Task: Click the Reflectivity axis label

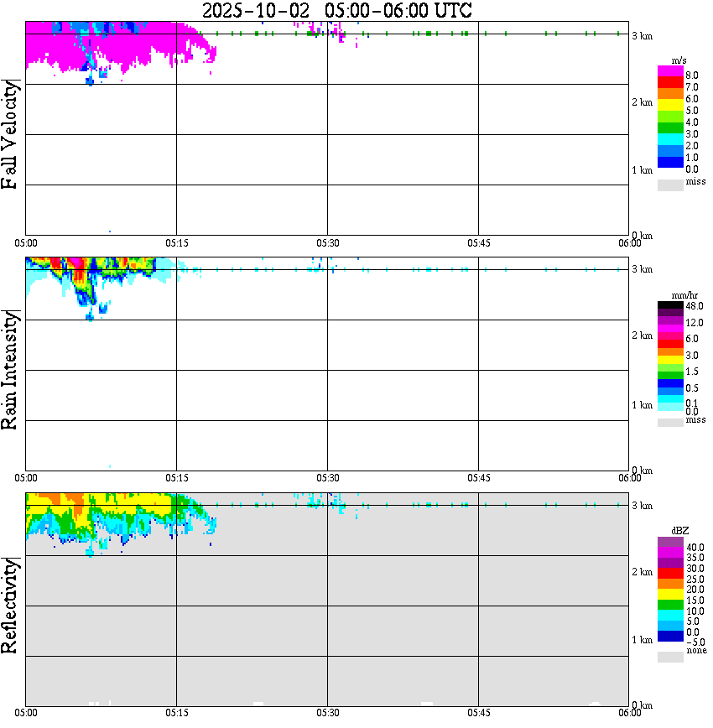Action: 9,606
